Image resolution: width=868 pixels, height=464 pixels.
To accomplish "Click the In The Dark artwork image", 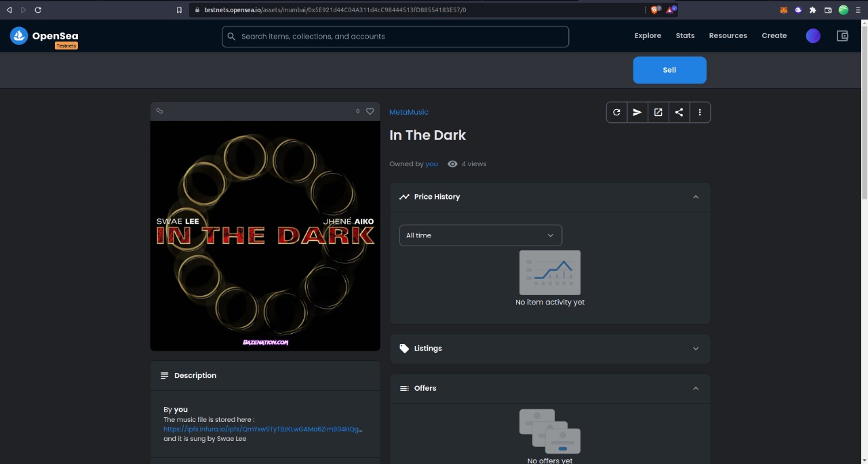I will pos(265,236).
